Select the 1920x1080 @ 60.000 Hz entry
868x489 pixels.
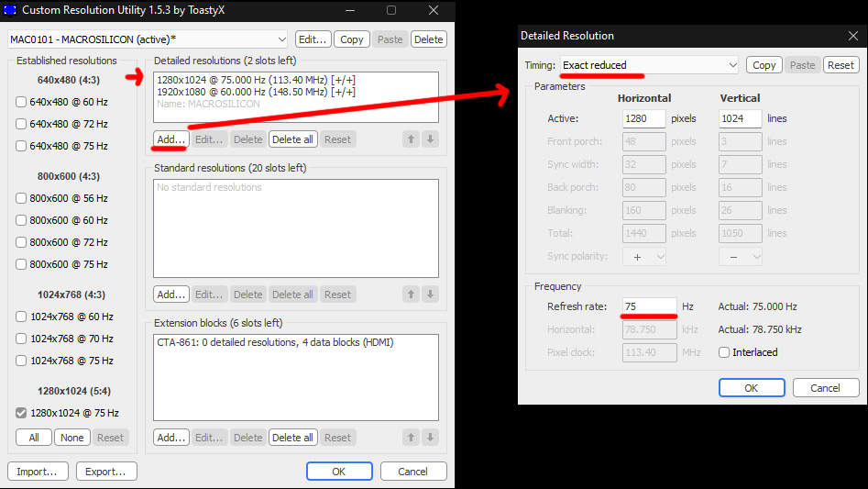(257, 92)
